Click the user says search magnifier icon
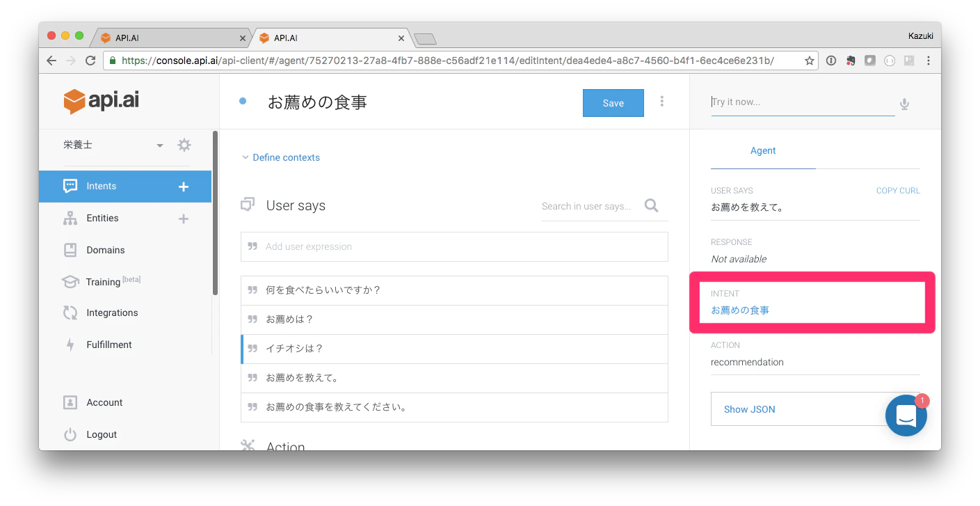 click(x=651, y=205)
